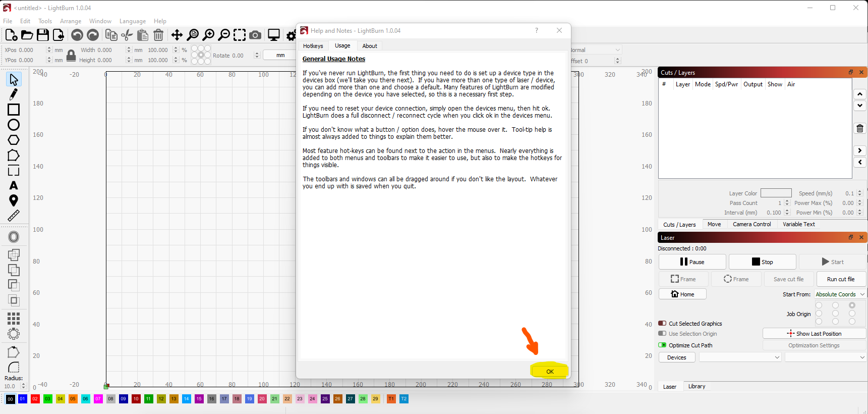The height and width of the screenshot is (414, 868).
Task: Switch to About tab in Help dialog
Action: [x=370, y=46]
